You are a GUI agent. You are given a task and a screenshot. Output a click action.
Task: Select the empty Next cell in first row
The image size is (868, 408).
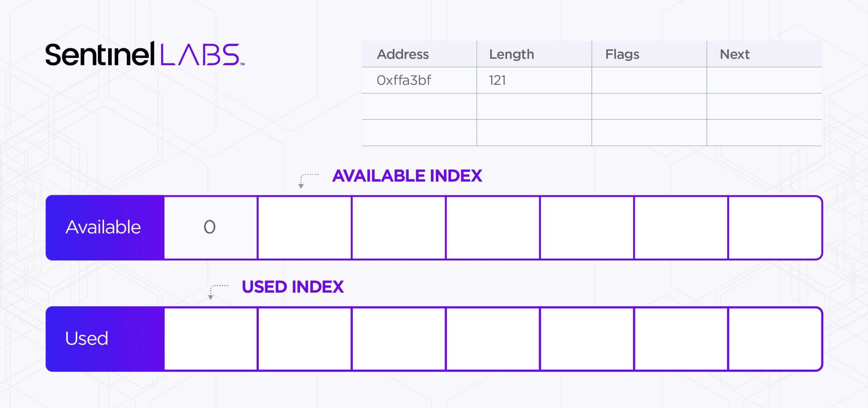pos(764,80)
